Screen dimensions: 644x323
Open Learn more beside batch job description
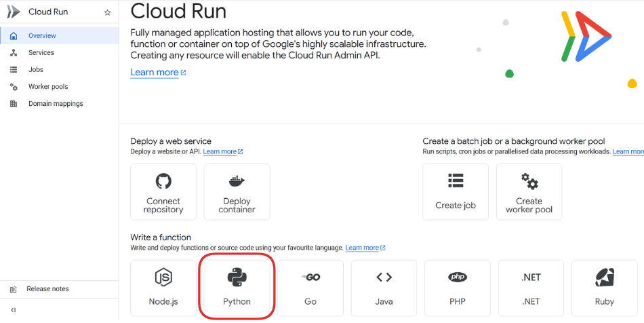pos(628,151)
